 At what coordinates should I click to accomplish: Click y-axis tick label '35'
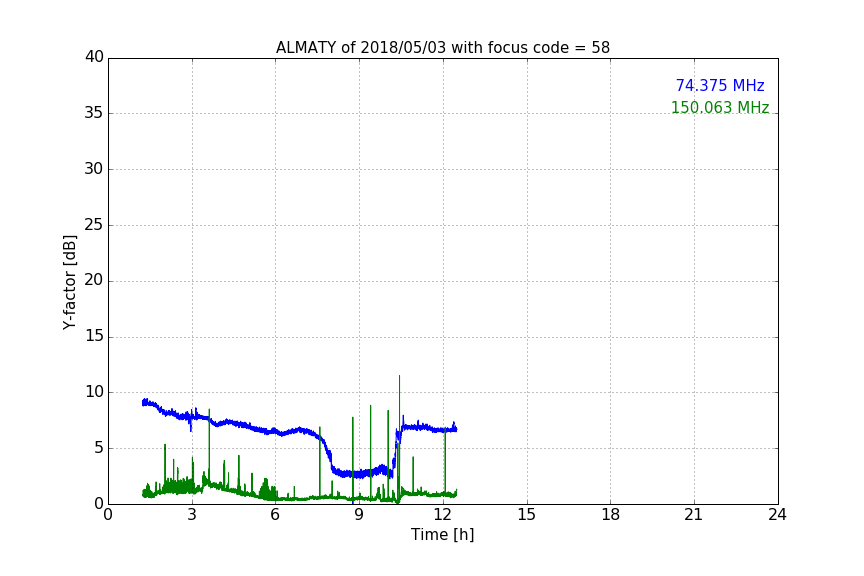(94, 113)
